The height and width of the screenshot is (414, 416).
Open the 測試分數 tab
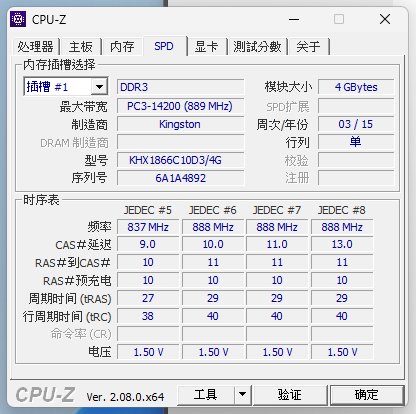(x=257, y=46)
